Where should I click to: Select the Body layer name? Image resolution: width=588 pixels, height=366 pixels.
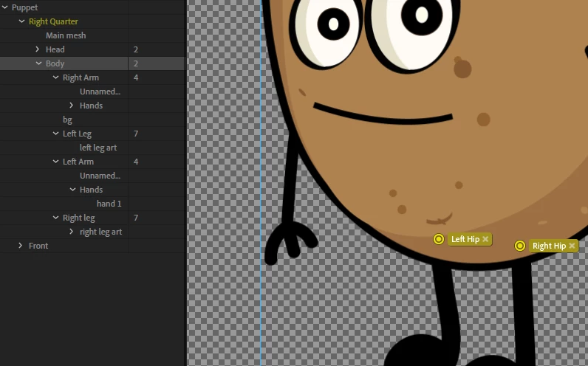point(55,63)
